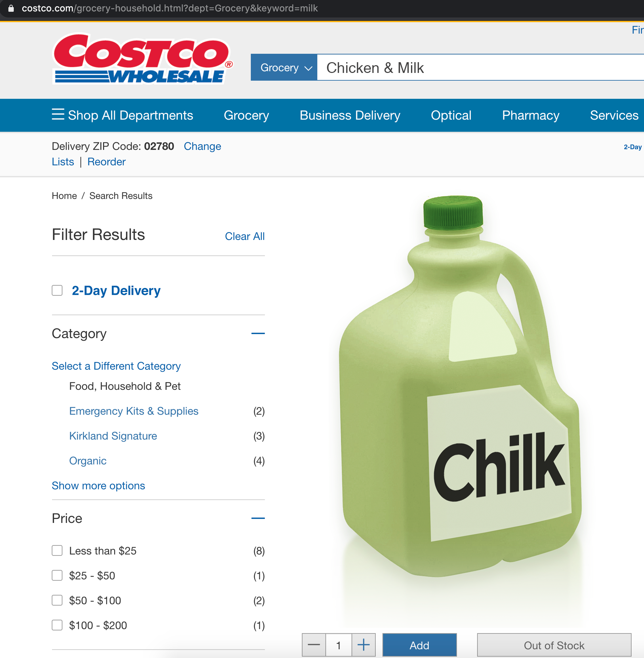Click Clear All filters link
The height and width of the screenshot is (658, 644).
click(x=245, y=236)
